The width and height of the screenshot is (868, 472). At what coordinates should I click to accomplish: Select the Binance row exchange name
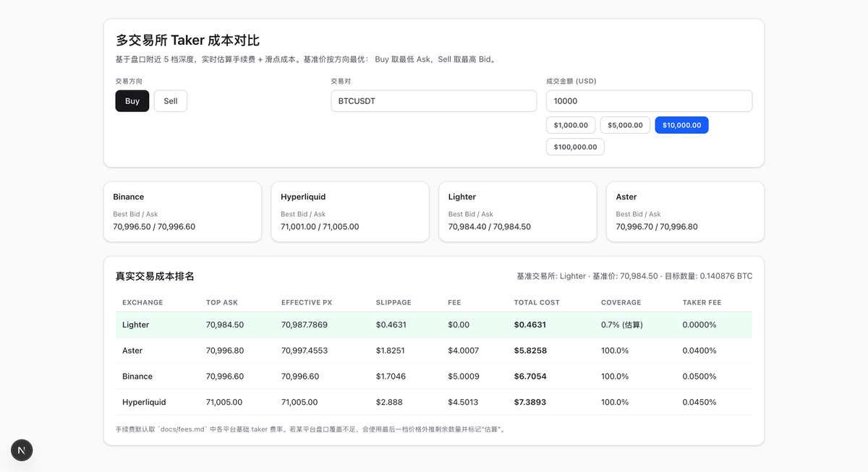137,377
